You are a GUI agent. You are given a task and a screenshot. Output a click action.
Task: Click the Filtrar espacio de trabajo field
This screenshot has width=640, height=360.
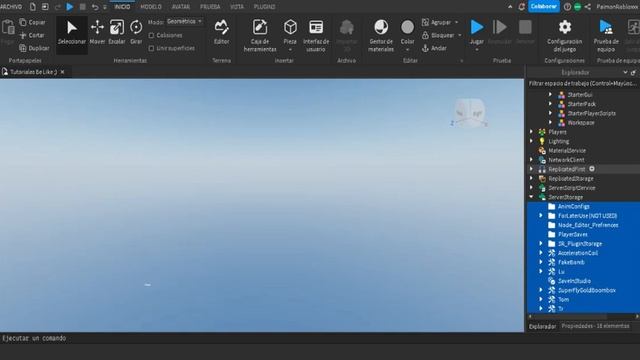coord(582,83)
